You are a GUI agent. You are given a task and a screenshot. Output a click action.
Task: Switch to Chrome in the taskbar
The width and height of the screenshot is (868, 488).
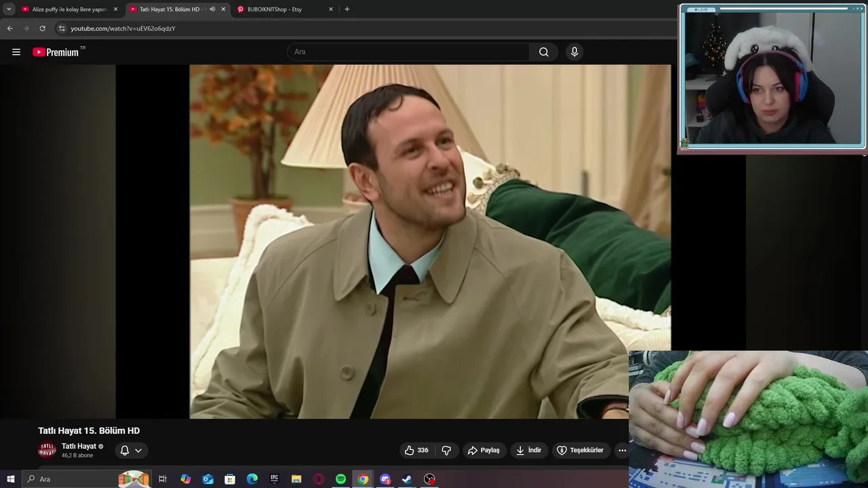point(363,479)
